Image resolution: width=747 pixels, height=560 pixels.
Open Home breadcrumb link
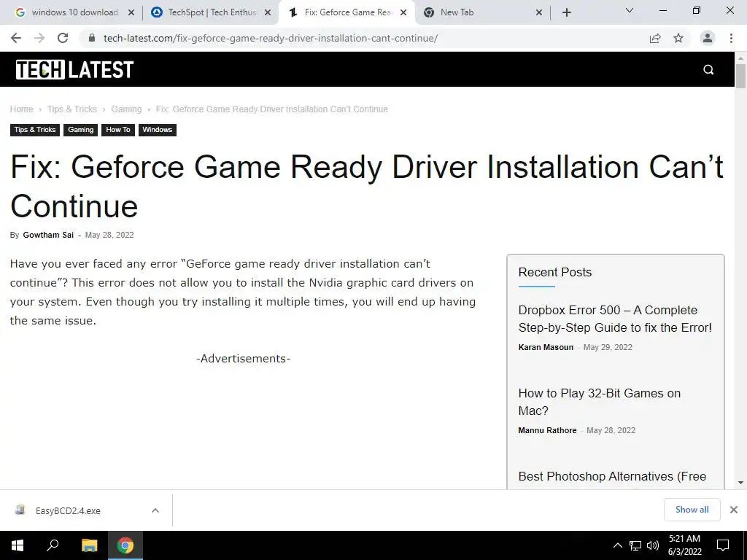point(21,109)
